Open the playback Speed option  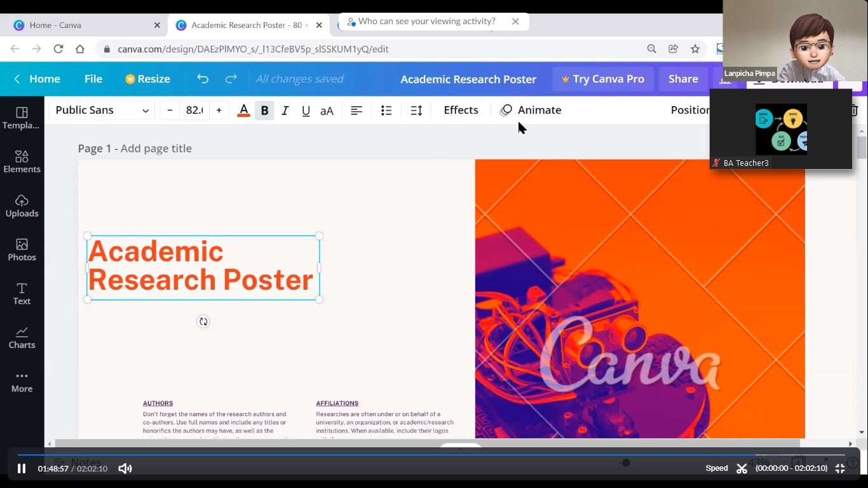pos(717,468)
